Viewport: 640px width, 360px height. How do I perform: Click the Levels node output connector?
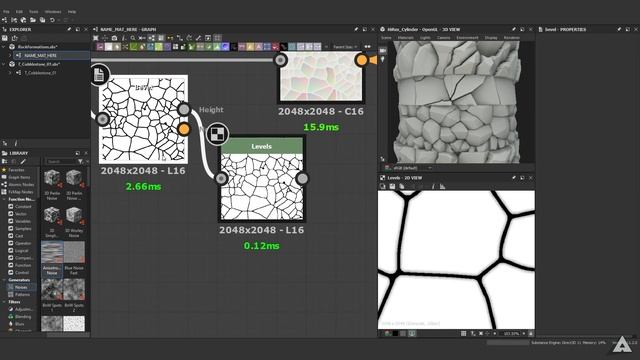302,178
